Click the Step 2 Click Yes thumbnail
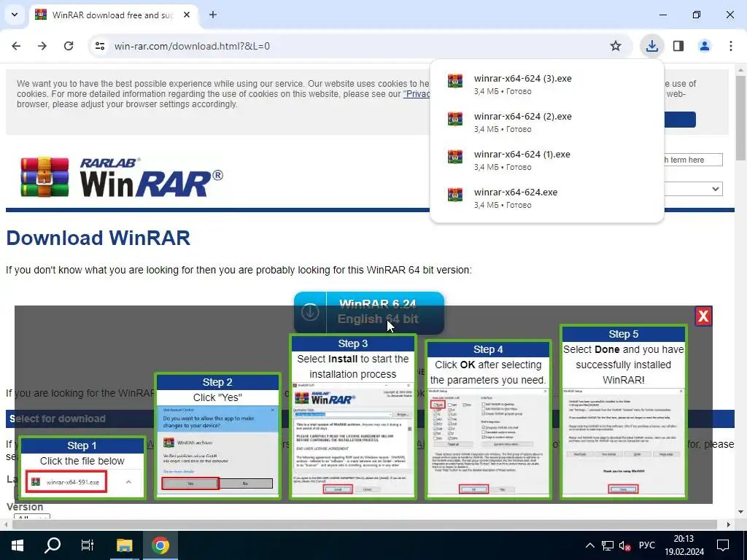The image size is (747, 560). pos(217,436)
